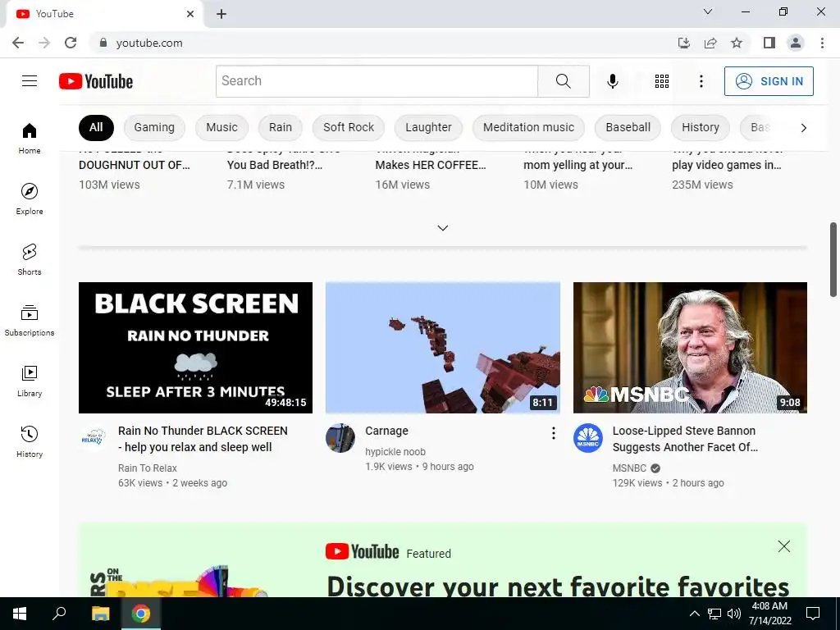The image size is (840, 630).
Task: Click the page vertical scrollbar
Action: [x=833, y=258]
